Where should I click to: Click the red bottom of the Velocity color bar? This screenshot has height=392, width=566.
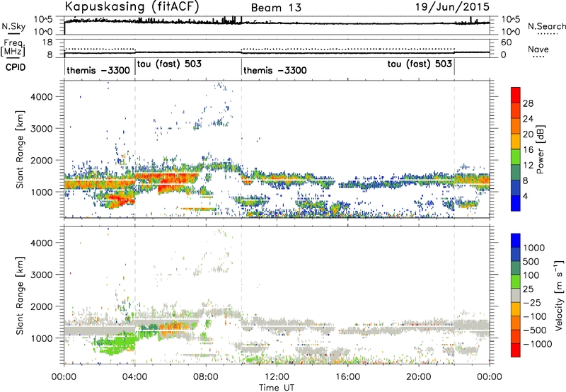click(516, 350)
